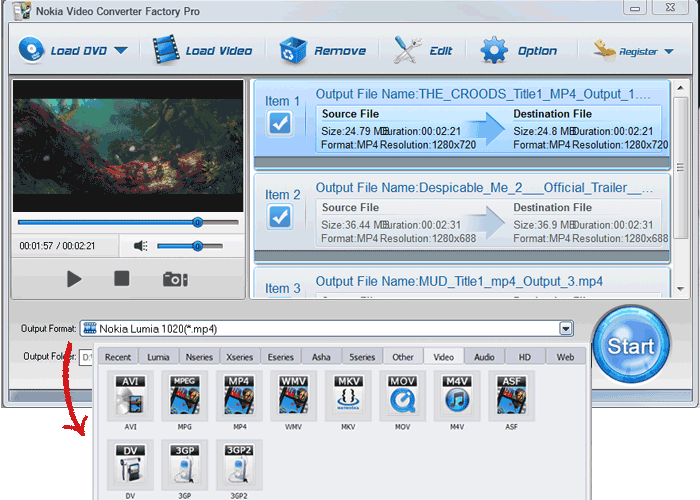Expand the Register dropdown arrow
The height and width of the screenshot is (500, 700).
click(x=668, y=52)
